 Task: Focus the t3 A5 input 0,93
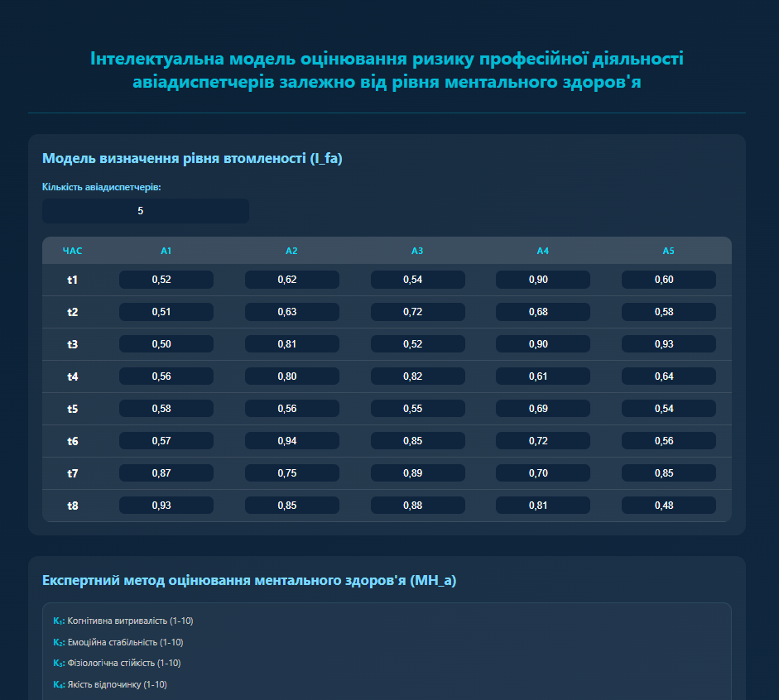point(669,344)
